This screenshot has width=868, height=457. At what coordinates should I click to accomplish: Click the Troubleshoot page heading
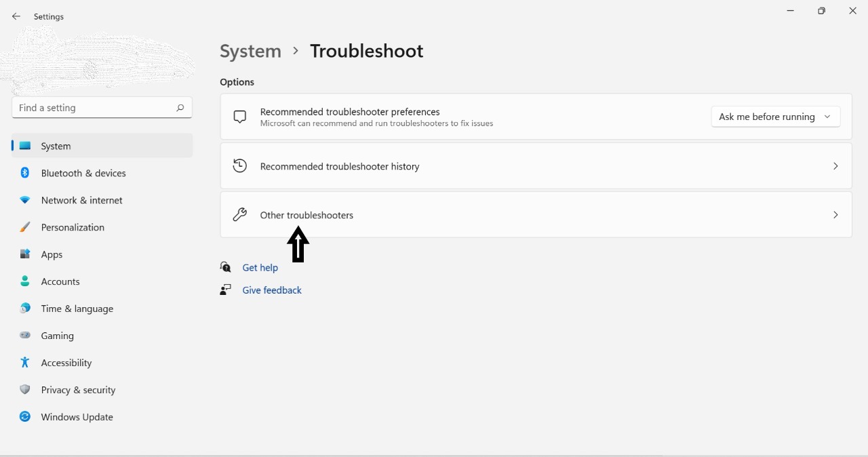(x=367, y=51)
